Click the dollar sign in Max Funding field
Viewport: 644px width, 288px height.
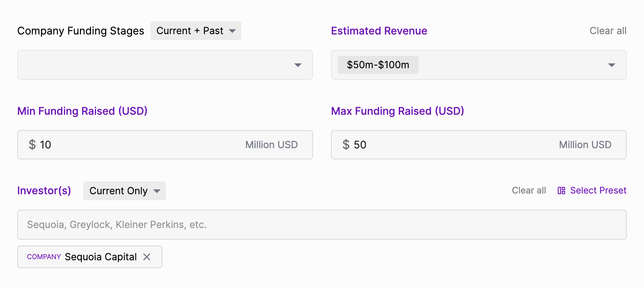[x=346, y=145]
